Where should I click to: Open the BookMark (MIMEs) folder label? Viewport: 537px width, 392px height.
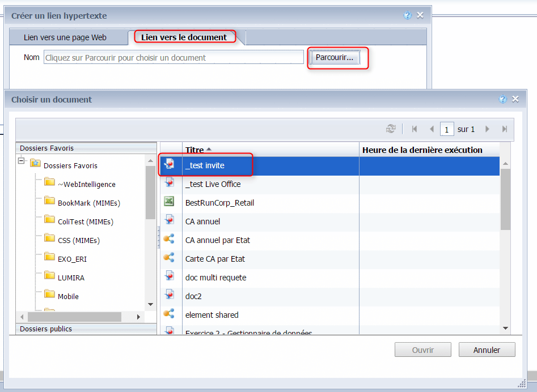tap(89, 203)
